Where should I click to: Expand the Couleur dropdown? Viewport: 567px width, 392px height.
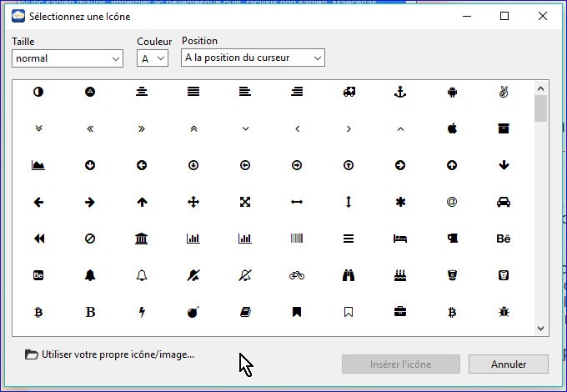pos(153,58)
